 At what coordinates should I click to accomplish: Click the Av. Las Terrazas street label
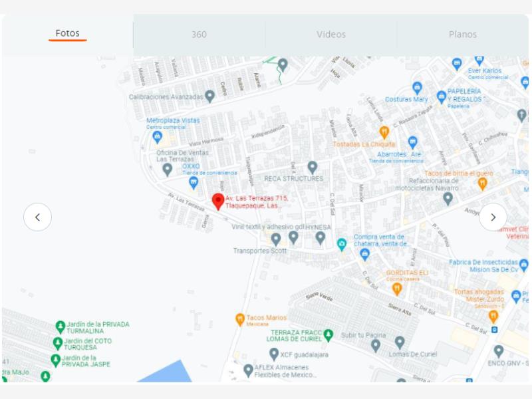point(186,202)
